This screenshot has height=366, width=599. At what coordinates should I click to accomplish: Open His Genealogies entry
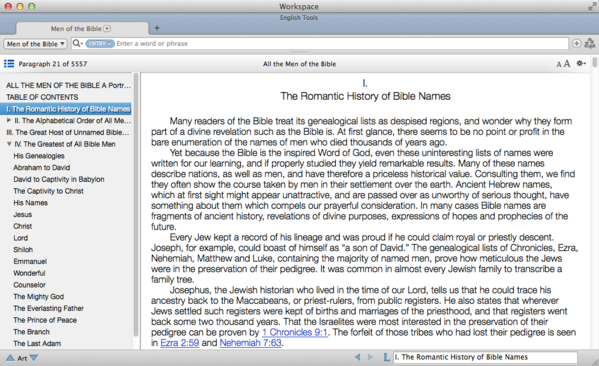[39, 156]
